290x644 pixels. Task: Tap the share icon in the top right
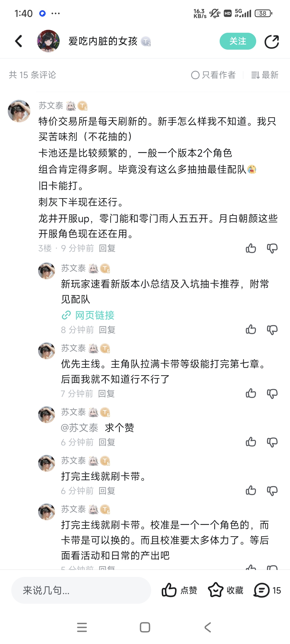tap(272, 42)
